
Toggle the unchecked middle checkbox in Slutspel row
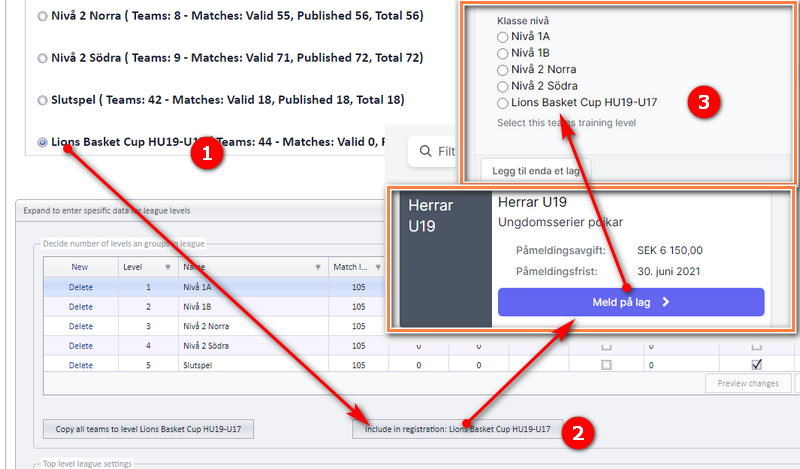606,365
